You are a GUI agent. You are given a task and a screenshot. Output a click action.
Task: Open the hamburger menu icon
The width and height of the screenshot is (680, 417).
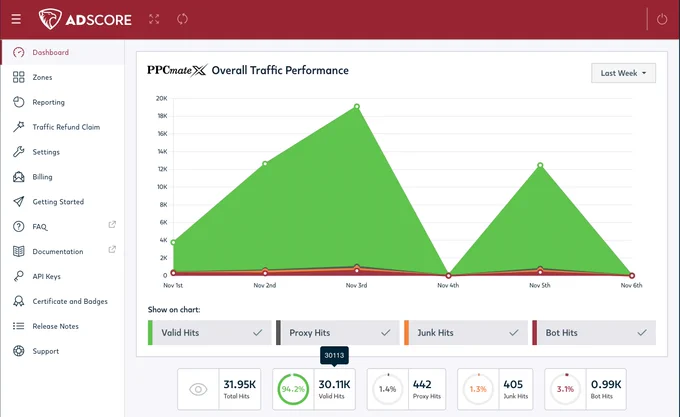(x=16, y=19)
